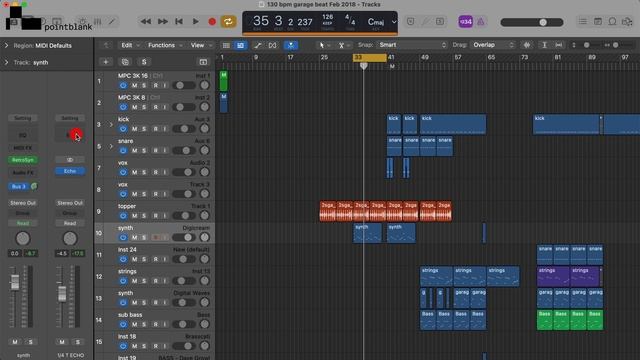This screenshot has width=640, height=360.
Task: Toggle the metronome click button
Action: pyautogui.click(x=481, y=22)
